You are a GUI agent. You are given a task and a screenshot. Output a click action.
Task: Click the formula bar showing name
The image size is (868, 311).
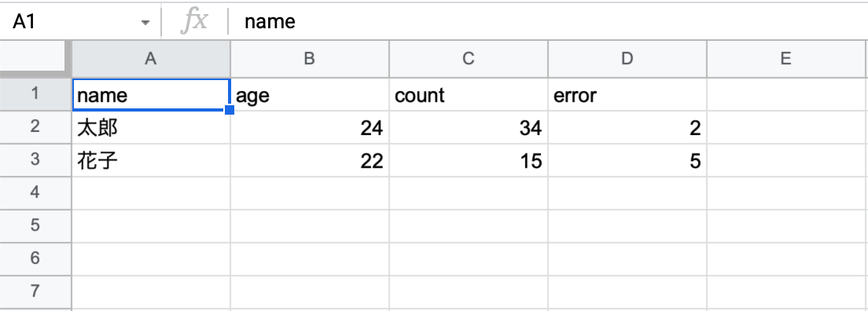[x=548, y=21]
